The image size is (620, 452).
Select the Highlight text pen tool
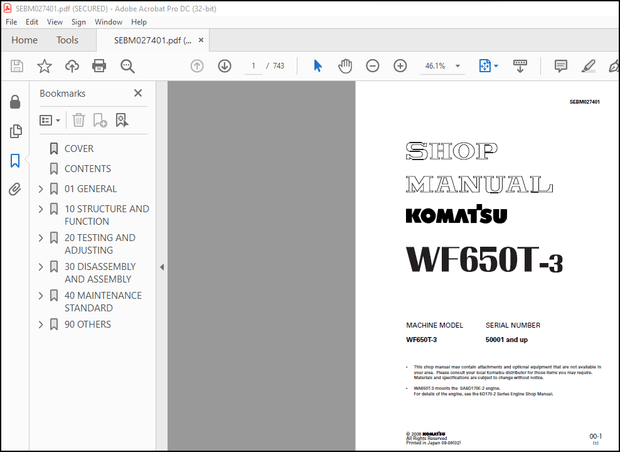tap(588, 66)
